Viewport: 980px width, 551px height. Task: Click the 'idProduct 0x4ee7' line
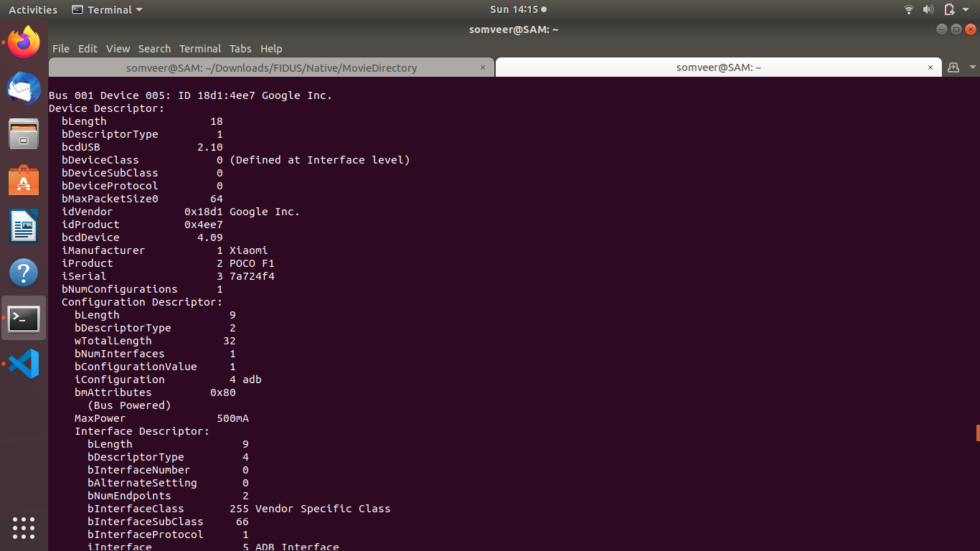142,225
